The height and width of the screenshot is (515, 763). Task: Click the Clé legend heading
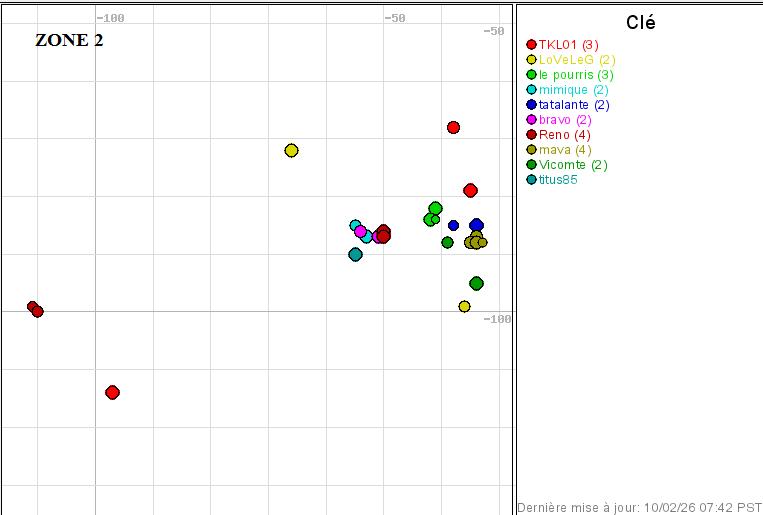click(x=640, y=22)
